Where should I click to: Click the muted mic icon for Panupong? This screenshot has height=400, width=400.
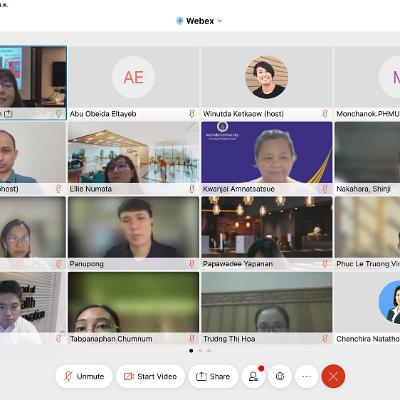[192, 264]
